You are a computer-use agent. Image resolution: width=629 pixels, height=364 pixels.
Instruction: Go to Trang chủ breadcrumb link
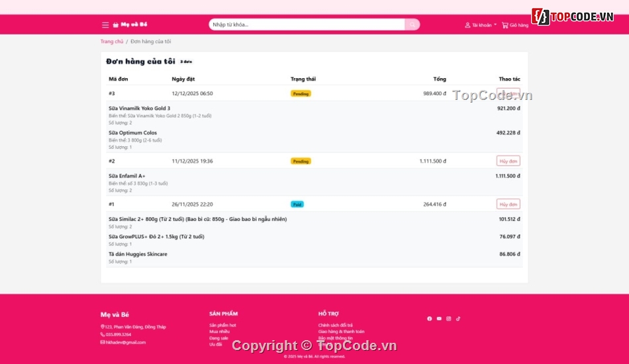[x=112, y=41]
